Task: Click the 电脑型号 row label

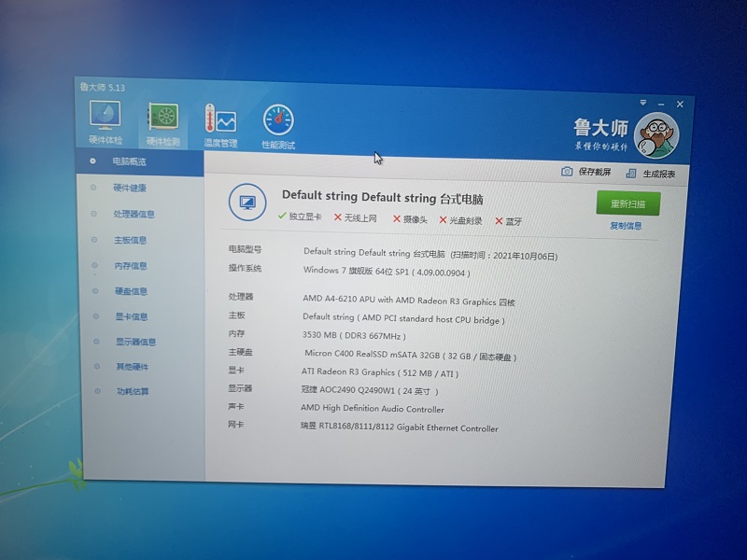Action: pyautogui.click(x=245, y=249)
